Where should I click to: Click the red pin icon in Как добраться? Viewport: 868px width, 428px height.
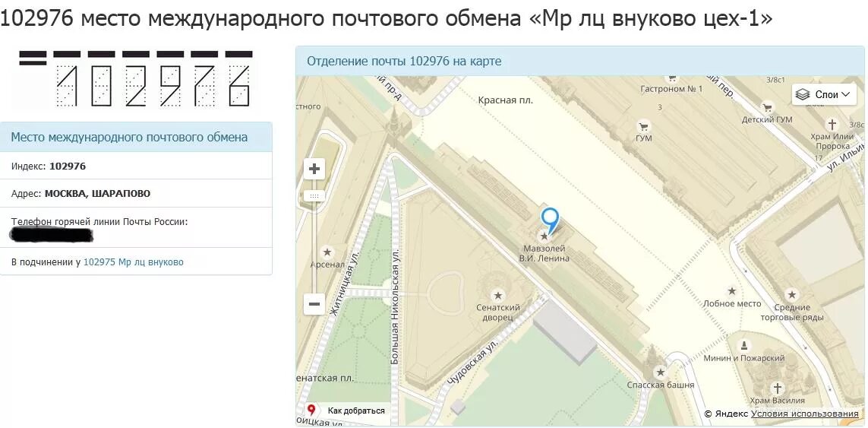(311, 411)
